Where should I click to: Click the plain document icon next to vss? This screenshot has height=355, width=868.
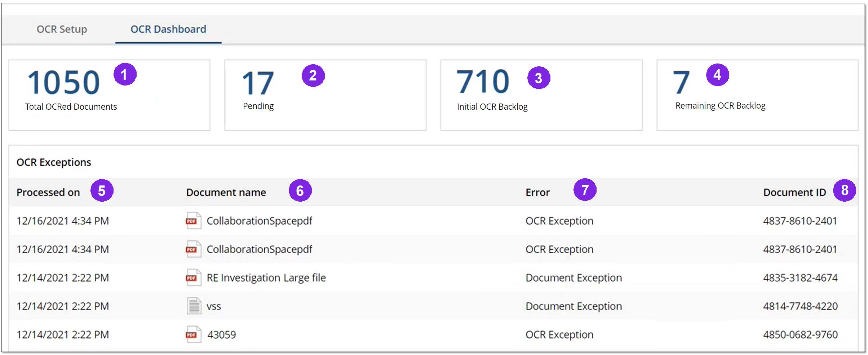(x=193, y=306)
